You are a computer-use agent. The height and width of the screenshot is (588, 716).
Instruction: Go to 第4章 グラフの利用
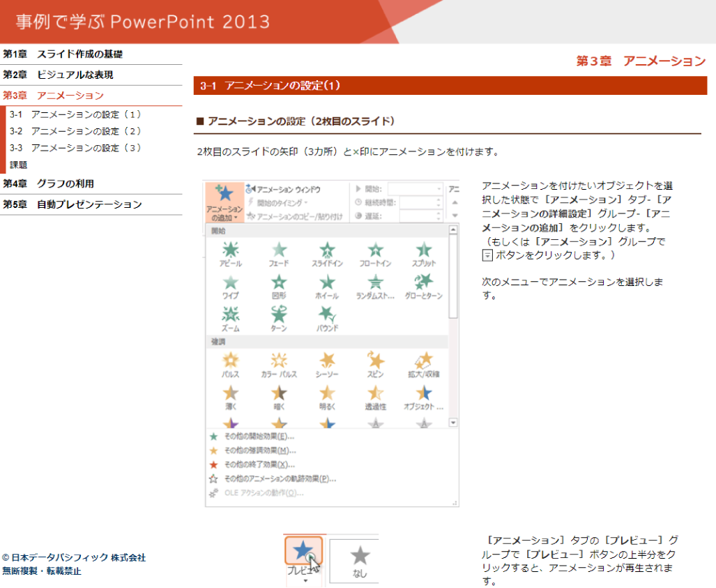pos(48,183)
